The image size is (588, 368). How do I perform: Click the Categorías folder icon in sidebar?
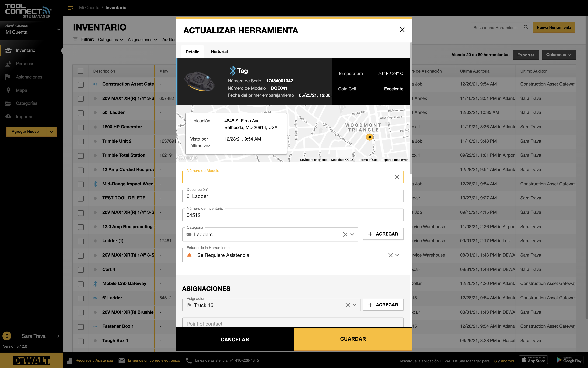click(8, 103)
